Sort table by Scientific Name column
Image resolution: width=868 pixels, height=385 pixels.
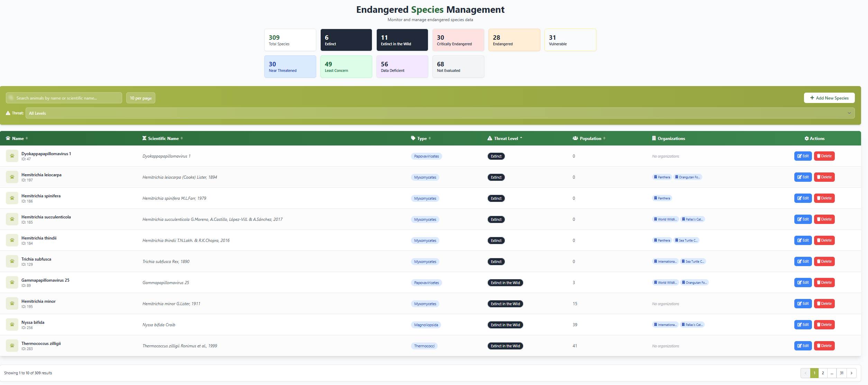163,138
